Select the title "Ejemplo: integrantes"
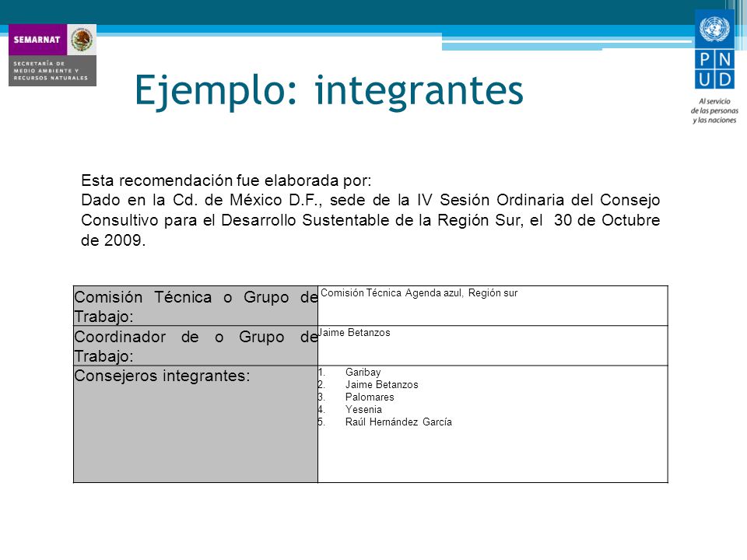The height and width of the screenshot is (560, 747). click(328, 90)
